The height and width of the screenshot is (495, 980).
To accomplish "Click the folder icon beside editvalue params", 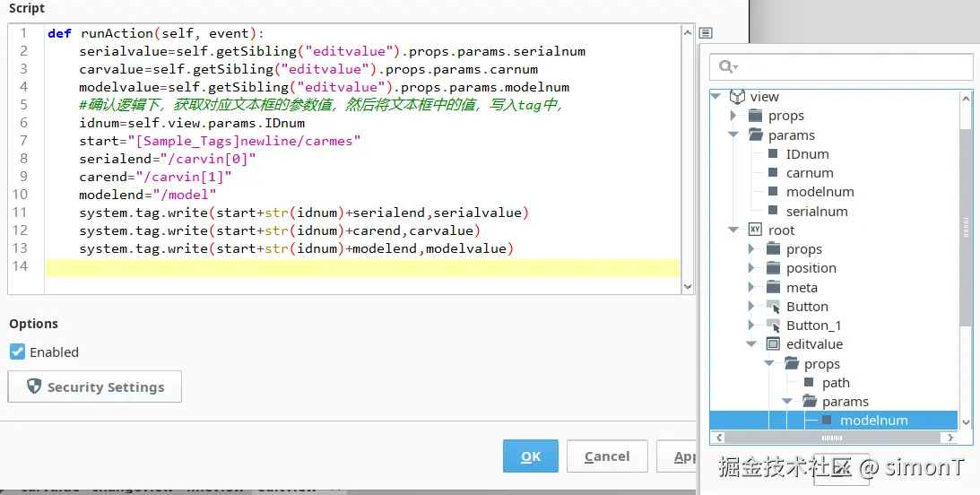I will (x=810, y=401).
